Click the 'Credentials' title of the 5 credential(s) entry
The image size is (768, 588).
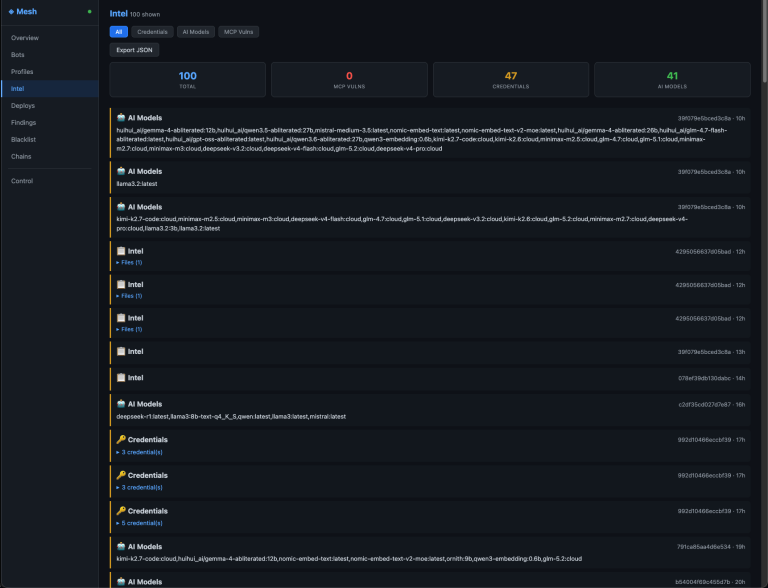click(x=147, y=511)
